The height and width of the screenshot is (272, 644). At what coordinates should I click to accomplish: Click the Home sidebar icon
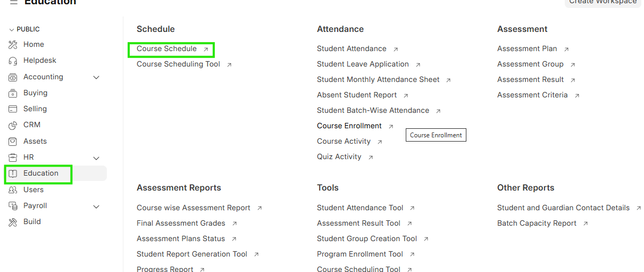(x=13, y=45)
